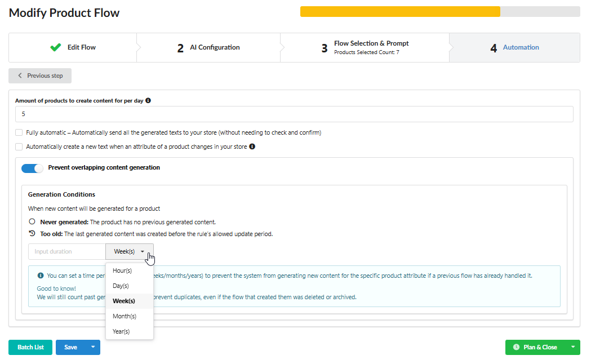Screen dimensions: 591x364
Task: Open the Batch List
Action: pos(30,347)
